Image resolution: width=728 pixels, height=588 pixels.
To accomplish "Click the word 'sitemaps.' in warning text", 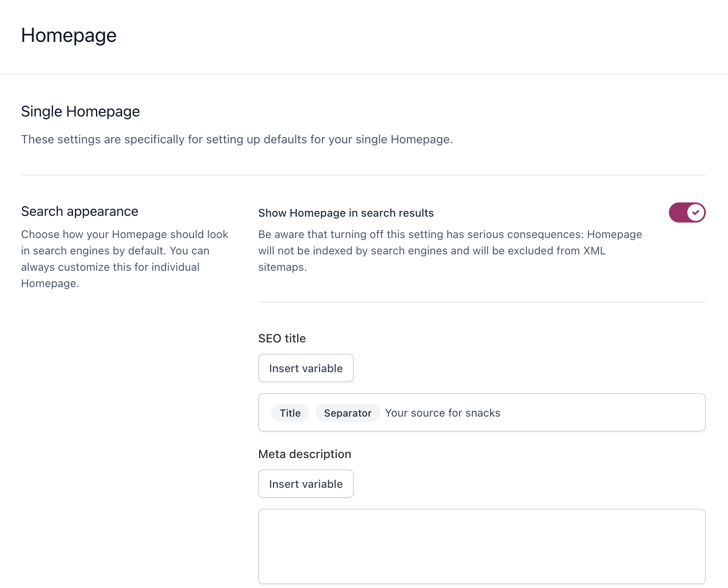I will pyautogui.click(x=282, y=267).
